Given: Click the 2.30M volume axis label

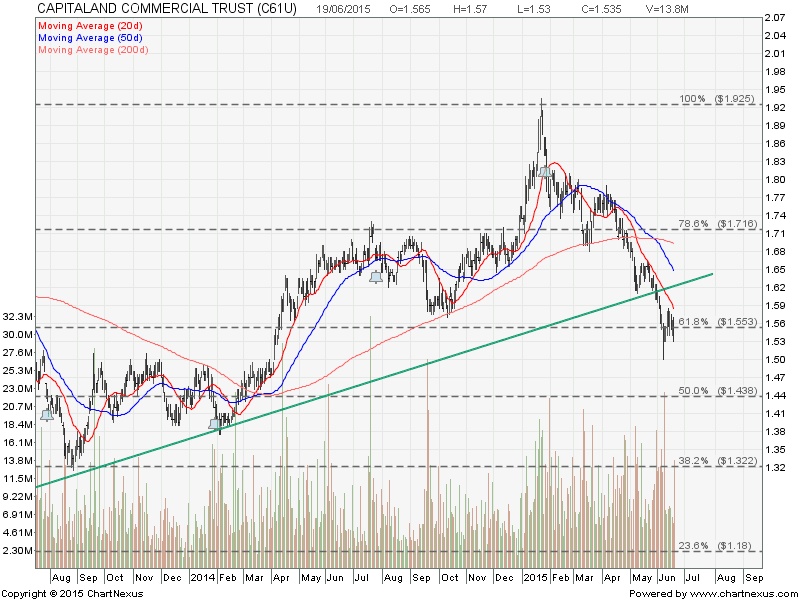Looking at the screenshot, I should coord(18,551).
